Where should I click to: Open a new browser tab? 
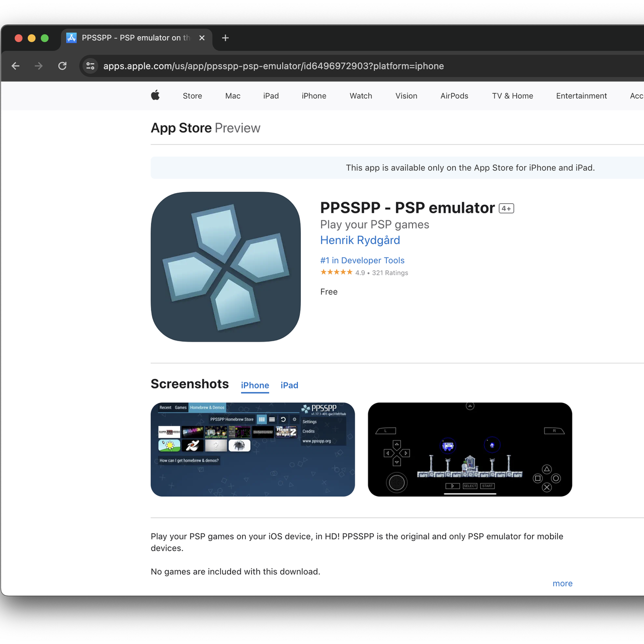coord(225,38)
